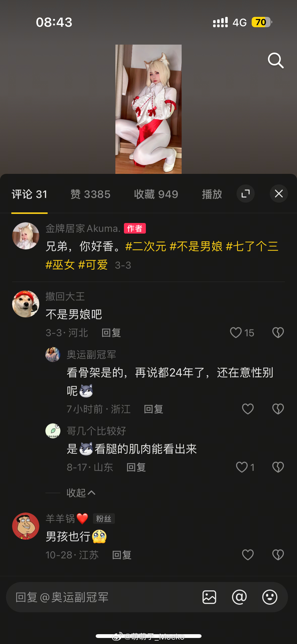Like 奥运副冠军's reply

(x=248, y=409)
